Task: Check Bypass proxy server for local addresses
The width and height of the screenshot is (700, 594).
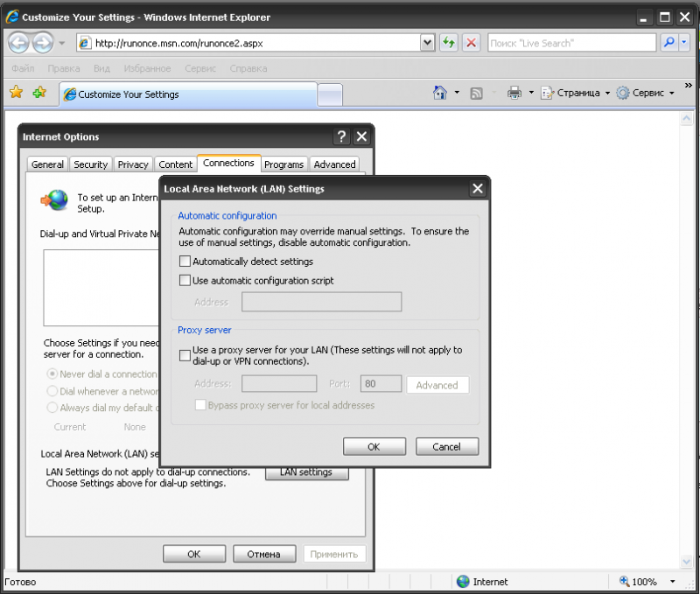Action: pos(200,405)
